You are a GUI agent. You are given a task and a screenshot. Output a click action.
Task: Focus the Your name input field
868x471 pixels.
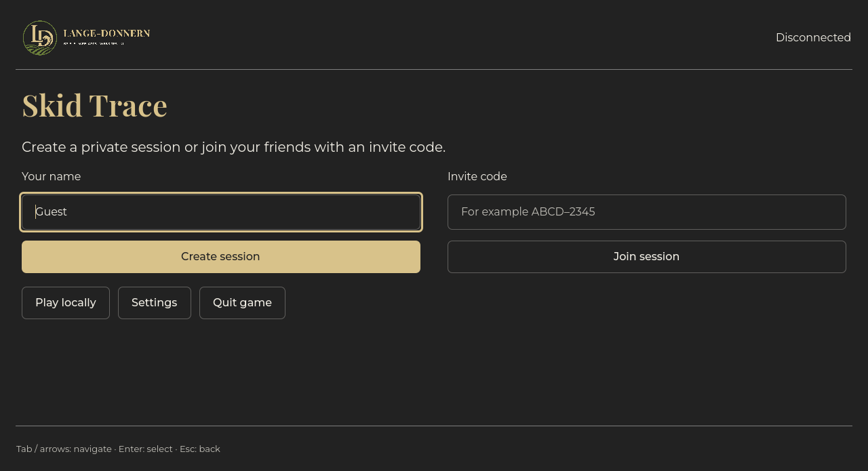coord(221,212)
